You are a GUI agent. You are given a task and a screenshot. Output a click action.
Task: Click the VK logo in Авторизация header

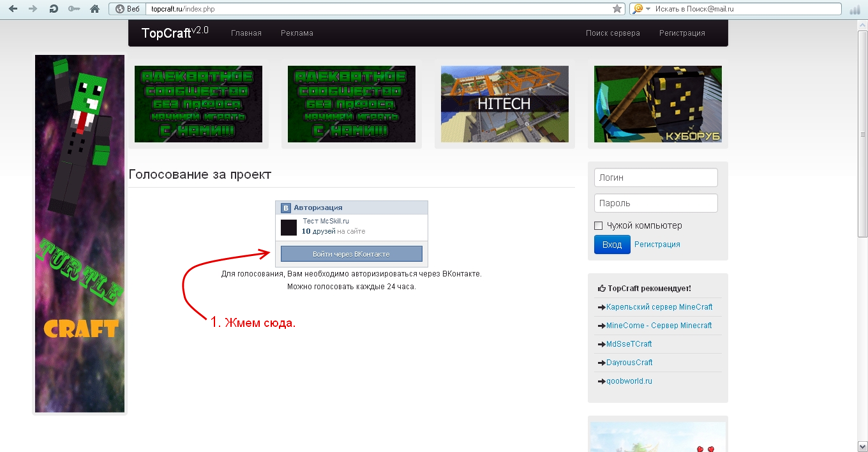pos(286,207)
